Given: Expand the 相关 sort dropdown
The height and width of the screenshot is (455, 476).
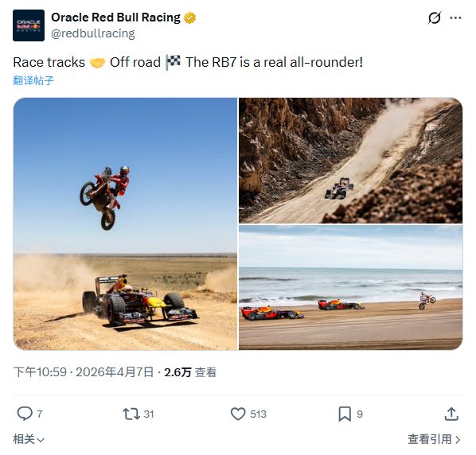Looking at the screenshot, I should click(29, 439).
